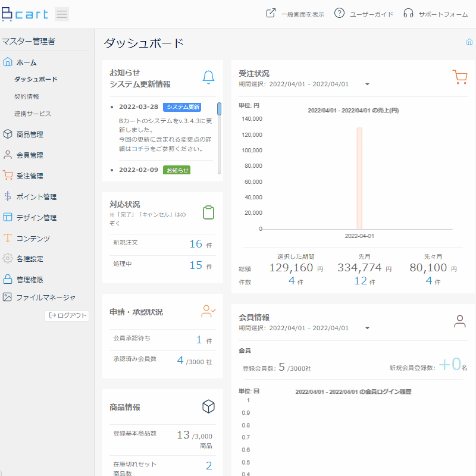Click the コチラ link in the update notice
Image resolution: width=476 pixels, height=476 pixels.
tap(140, 149)
